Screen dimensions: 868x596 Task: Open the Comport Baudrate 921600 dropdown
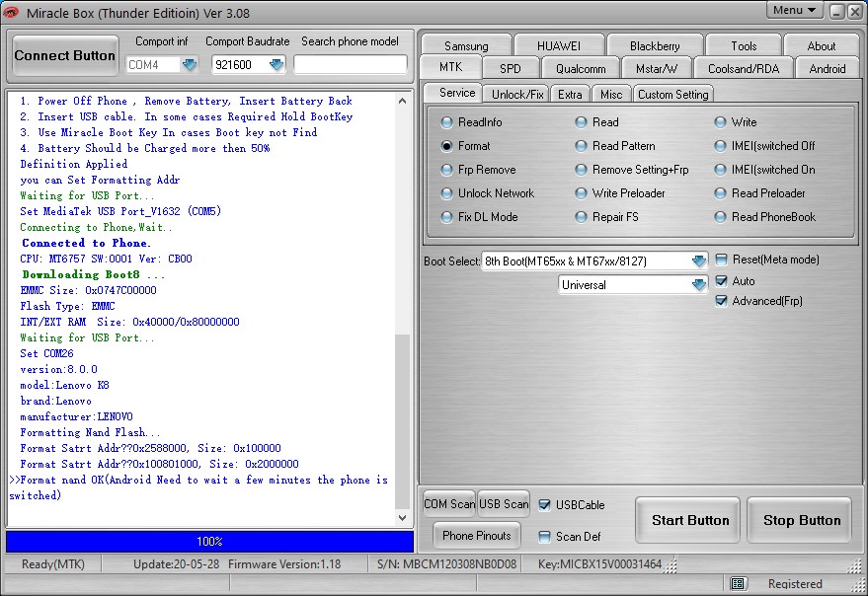pos(276,65)
